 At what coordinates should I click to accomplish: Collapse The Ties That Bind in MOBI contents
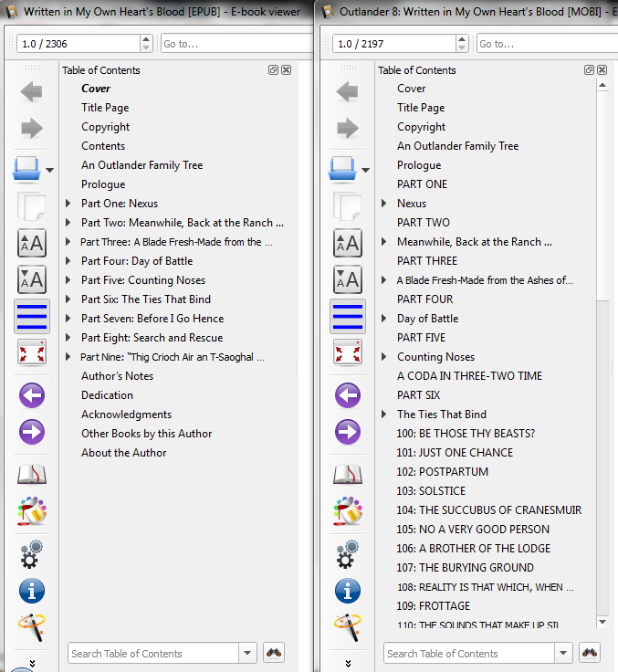[384, 415]
